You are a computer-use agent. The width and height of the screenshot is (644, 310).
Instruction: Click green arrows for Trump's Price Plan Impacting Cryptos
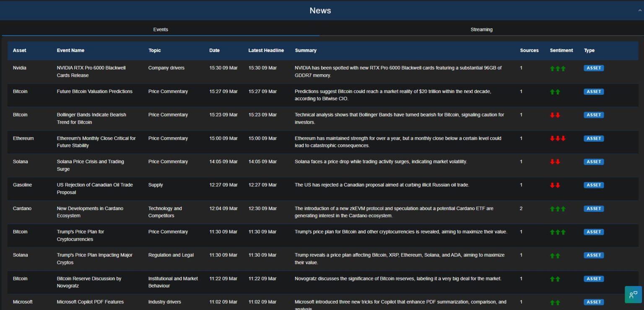coord(555,255)
